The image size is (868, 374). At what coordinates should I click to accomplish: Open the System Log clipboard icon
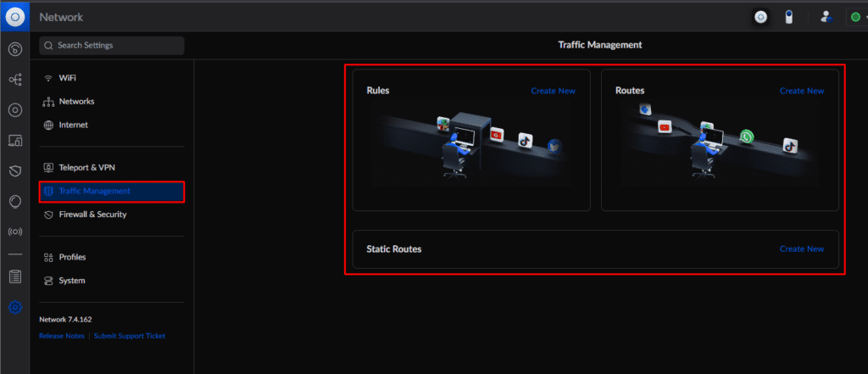[15, 276]
